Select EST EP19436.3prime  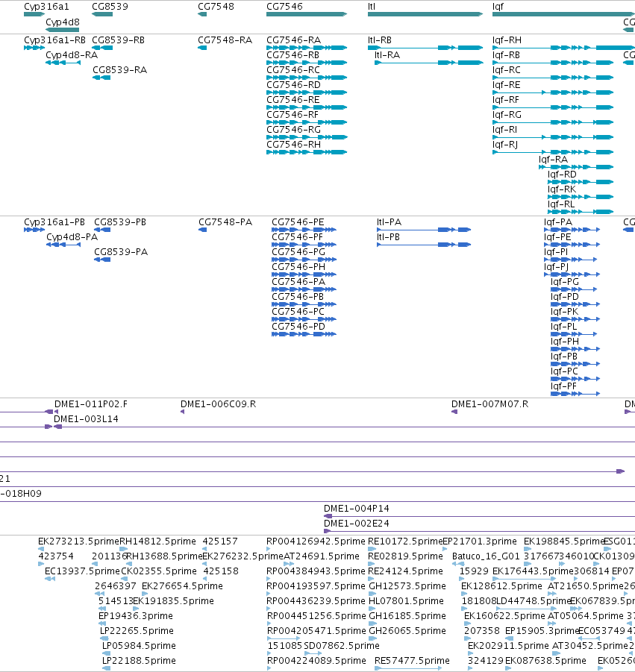coord(136,616)
